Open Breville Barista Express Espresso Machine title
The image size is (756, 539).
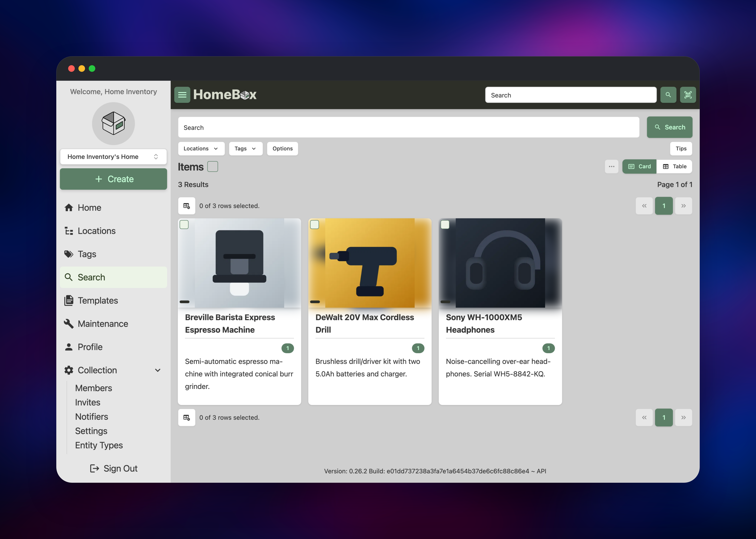pos(230,324)
